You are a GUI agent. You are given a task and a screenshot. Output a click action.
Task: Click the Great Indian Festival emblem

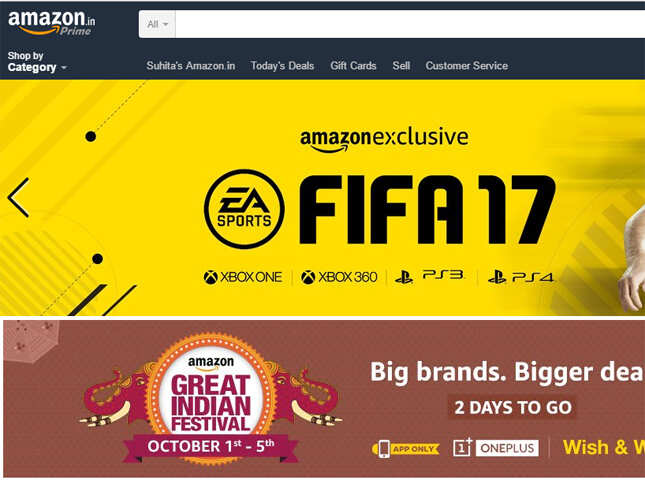click(211, 399)
